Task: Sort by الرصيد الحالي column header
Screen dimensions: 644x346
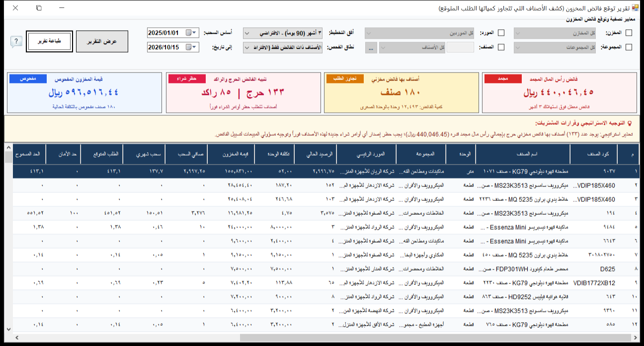Action: click(315, 154)
